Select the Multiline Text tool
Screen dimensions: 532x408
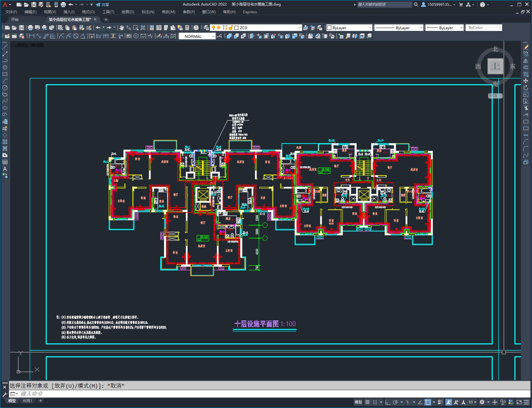pos(5,169)
